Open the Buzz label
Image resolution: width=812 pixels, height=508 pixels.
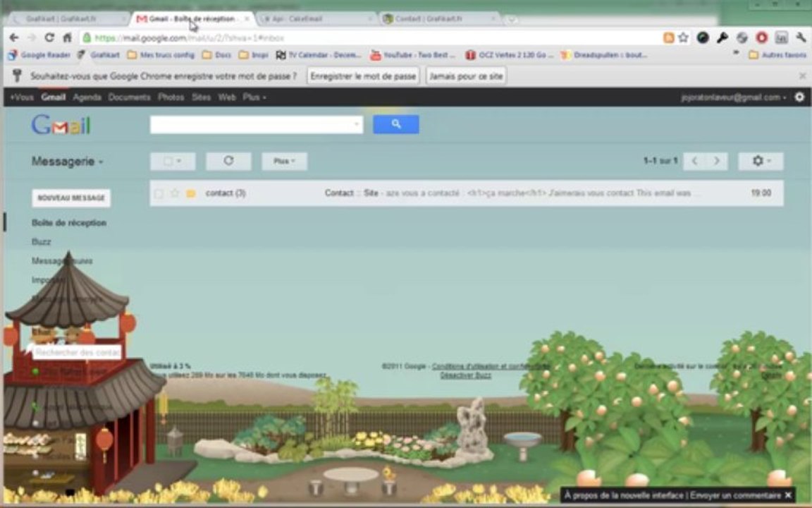42,242
